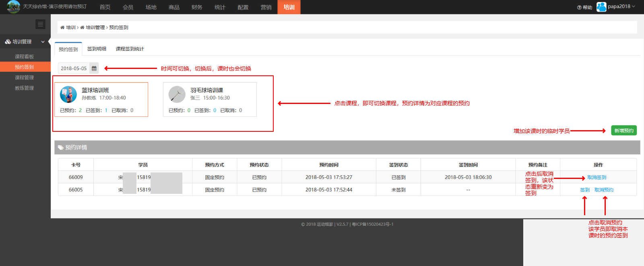Viewport: 644px width, 266px height.
Task: Click the 签到时间 column header
Action: coord(468,165)
